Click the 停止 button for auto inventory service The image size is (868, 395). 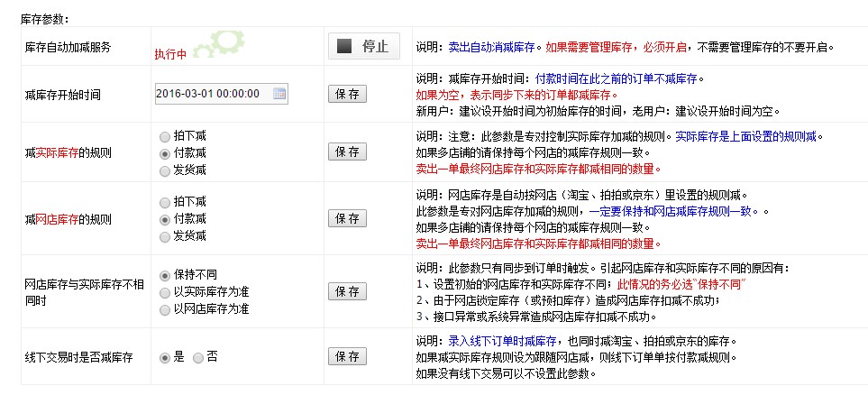tap(363, 46)
